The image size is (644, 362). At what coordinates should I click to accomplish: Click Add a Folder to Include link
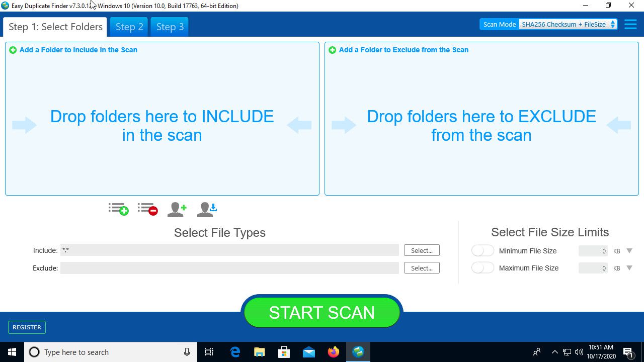[78, 50]
